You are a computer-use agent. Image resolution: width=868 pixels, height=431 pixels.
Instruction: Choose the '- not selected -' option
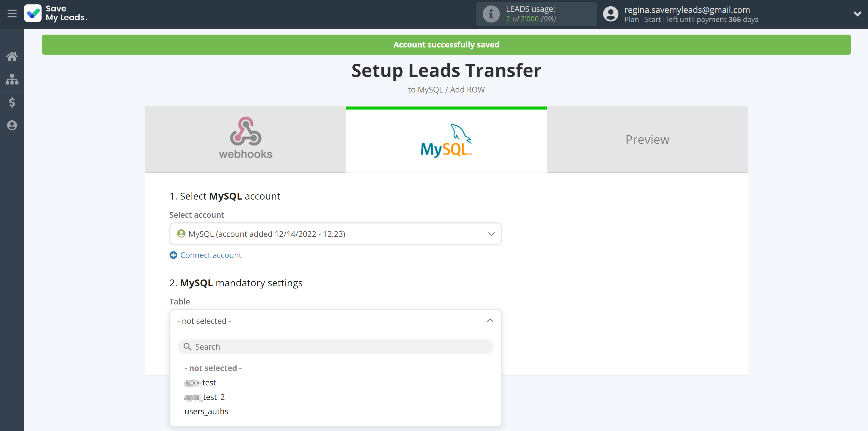tap(213, 368)
